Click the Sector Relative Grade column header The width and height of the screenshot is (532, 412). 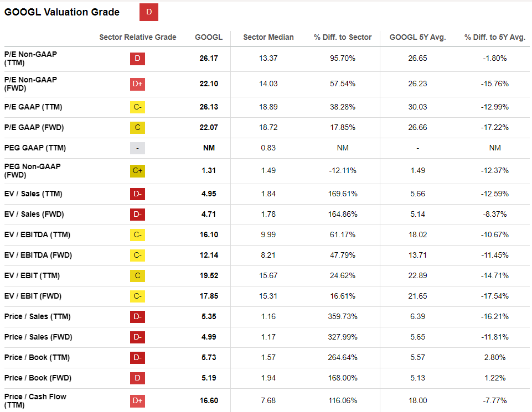pos(138,38)
